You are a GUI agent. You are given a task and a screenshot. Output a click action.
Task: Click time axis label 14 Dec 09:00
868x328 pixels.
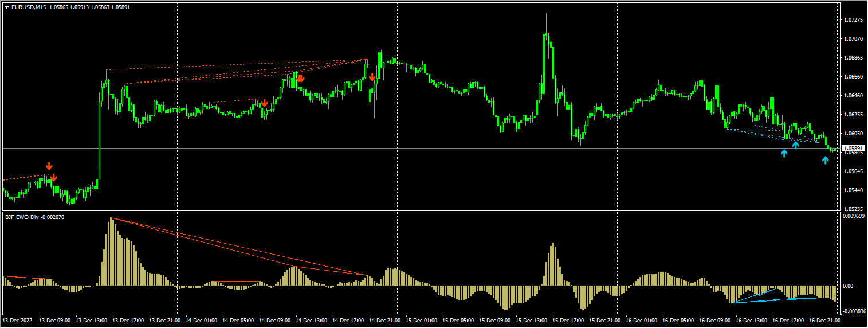[x=275, y=320]
